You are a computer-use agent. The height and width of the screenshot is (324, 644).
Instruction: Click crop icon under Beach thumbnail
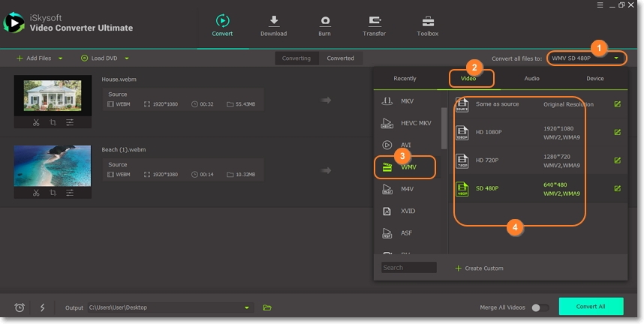click(x=53, y=193)
